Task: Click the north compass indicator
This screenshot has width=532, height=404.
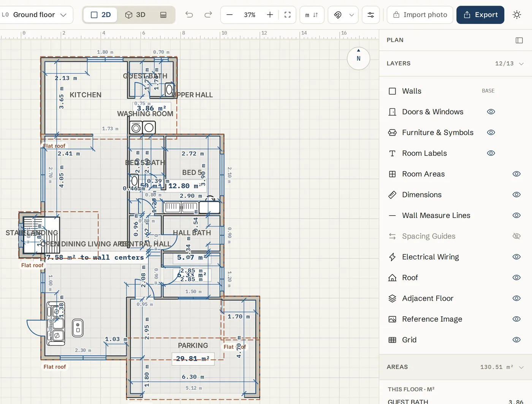Action: tap(358, 58)
